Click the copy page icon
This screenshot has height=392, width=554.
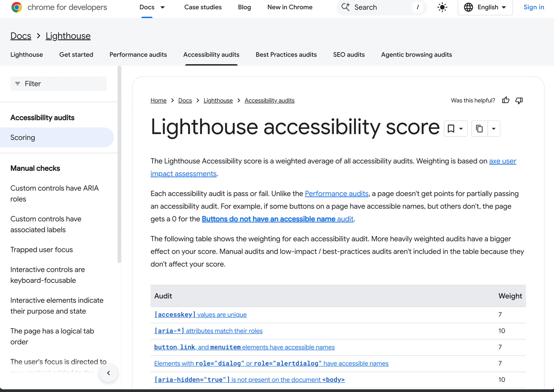pos(479,129)
